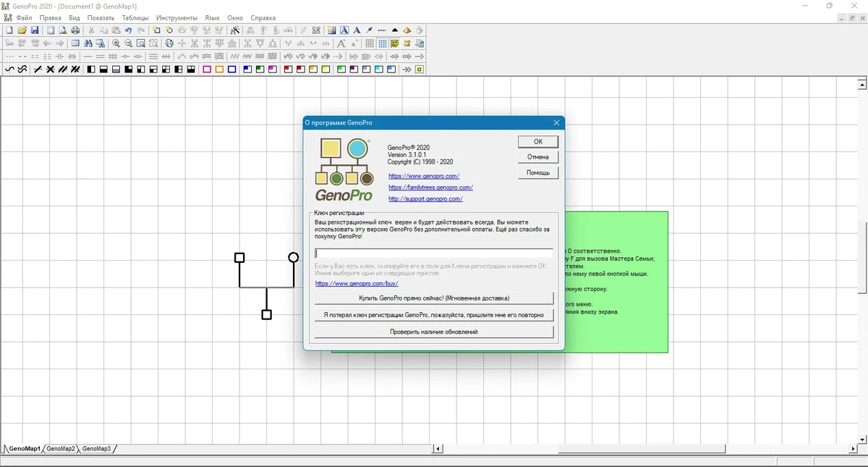Open the Таблицы menu

click(136, 17)
